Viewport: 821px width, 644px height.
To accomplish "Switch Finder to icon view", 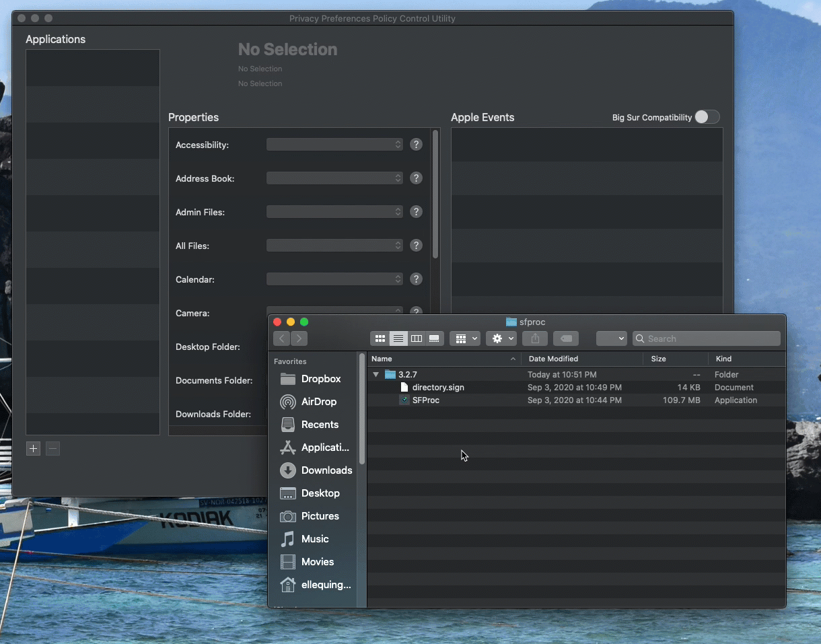I will (x=380, y=338).
